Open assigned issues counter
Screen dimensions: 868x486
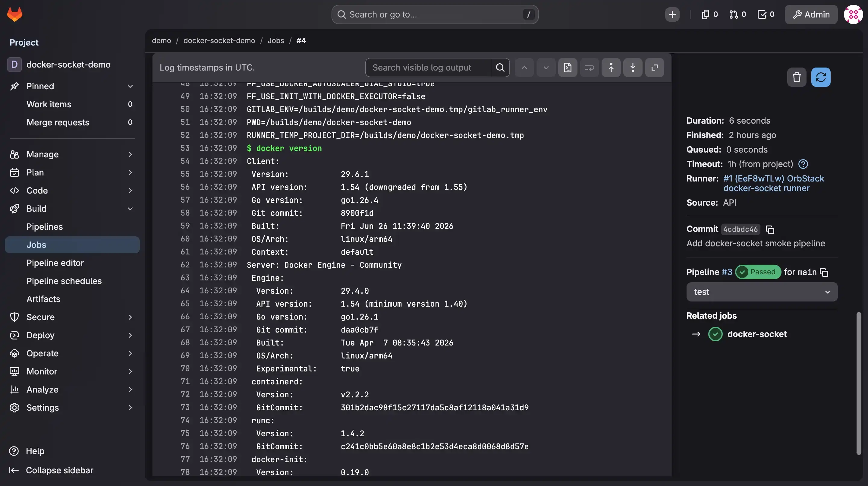(x=709, y=14)
